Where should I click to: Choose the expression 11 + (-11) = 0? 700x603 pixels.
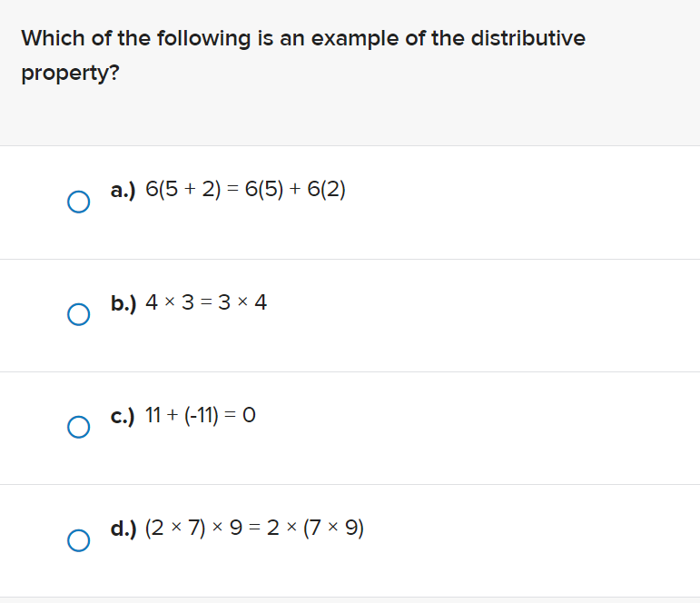201,415
